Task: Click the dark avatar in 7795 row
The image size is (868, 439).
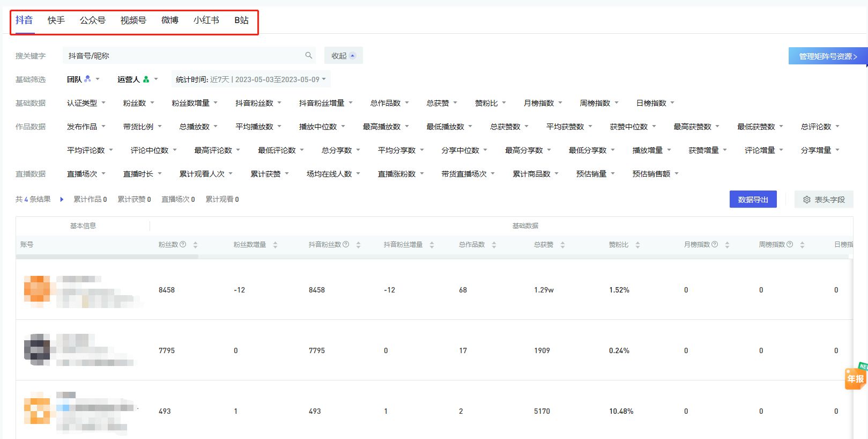Action: 37,349
